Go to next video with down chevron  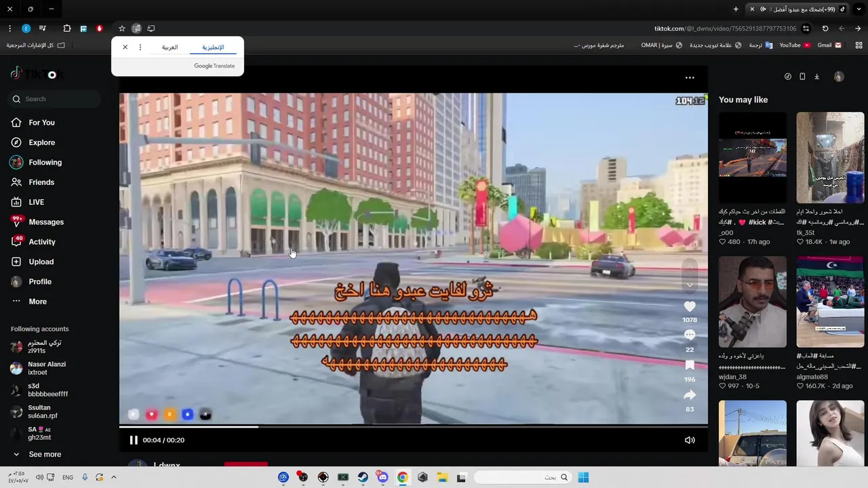(690, 285)
